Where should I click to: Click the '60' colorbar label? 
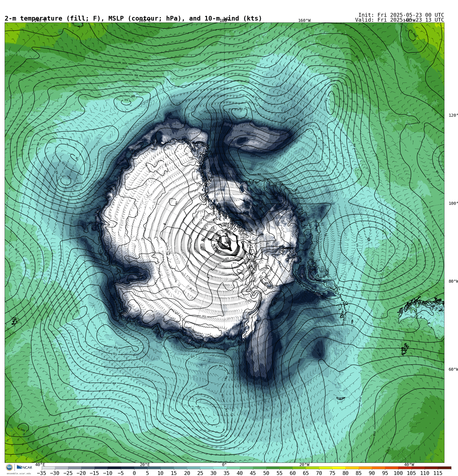(x=293, y=473)
